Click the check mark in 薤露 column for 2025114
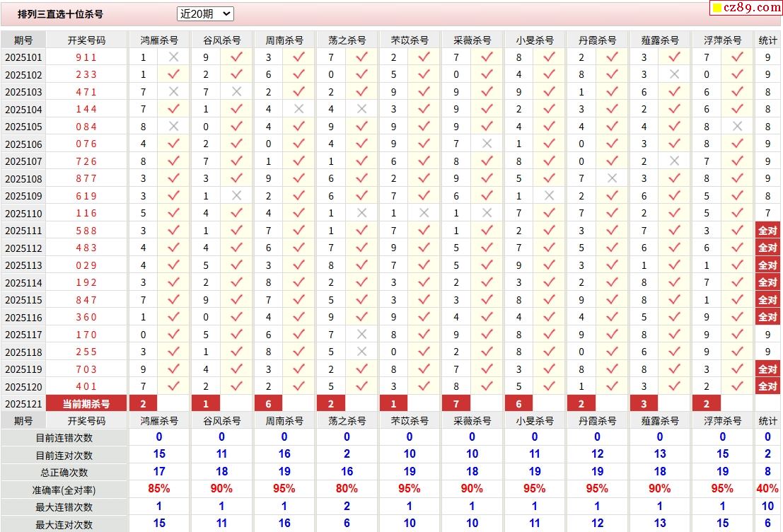 click(674, 282)
